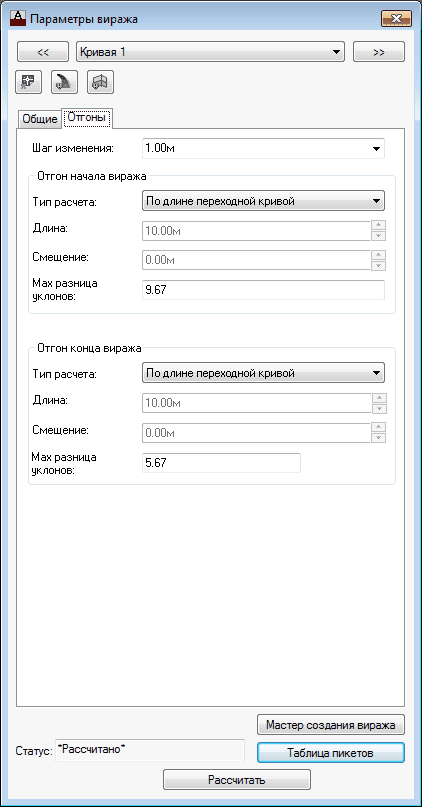Expand the Шаг изменения 1.00м dropdown

pos(263,149)
